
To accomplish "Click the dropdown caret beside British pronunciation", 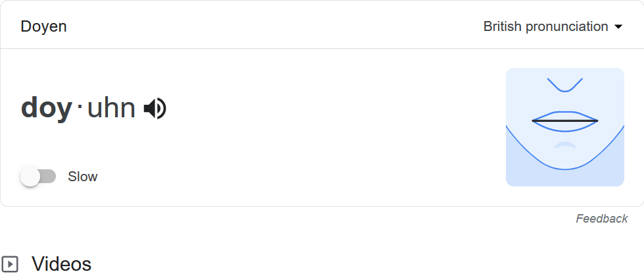I will [618, 27].
